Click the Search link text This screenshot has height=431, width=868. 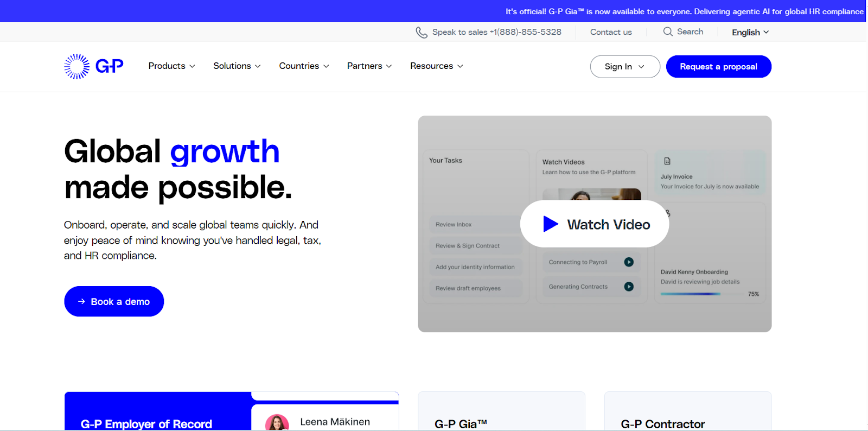pos(690,31)
